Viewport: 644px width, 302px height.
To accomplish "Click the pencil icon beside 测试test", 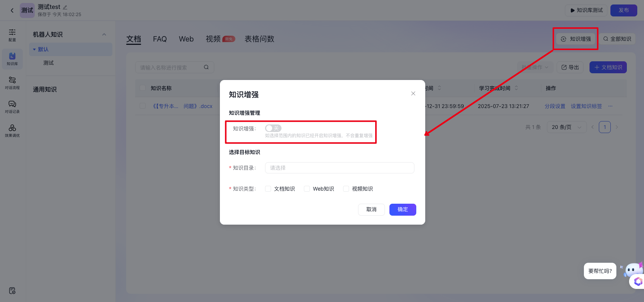I will tap(65, 7).
